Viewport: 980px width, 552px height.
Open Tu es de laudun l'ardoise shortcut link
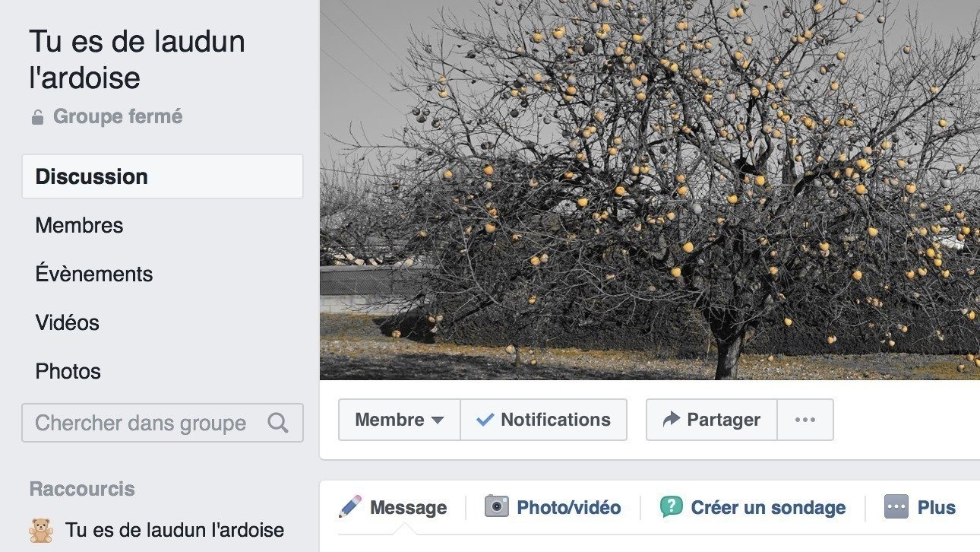click(175, 530)
